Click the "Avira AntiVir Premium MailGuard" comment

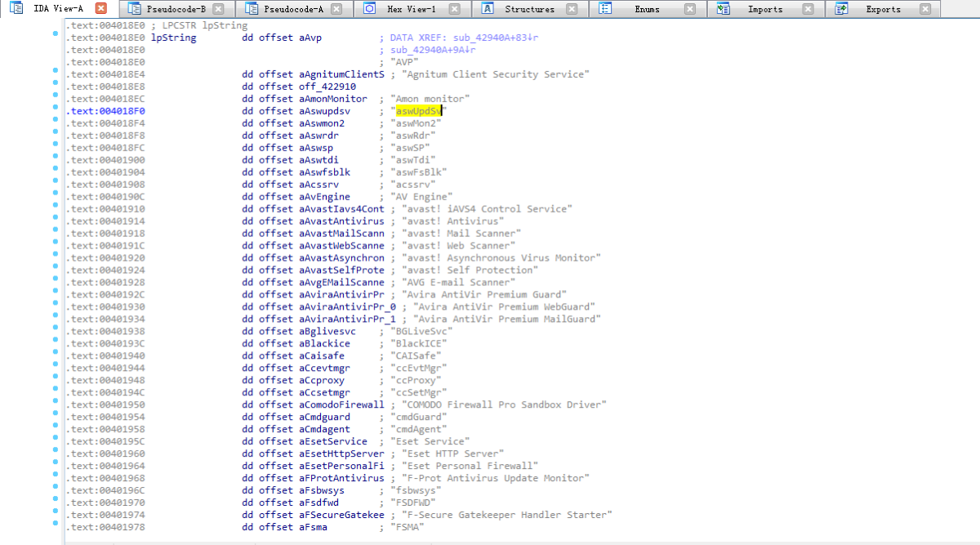[507, 319]
